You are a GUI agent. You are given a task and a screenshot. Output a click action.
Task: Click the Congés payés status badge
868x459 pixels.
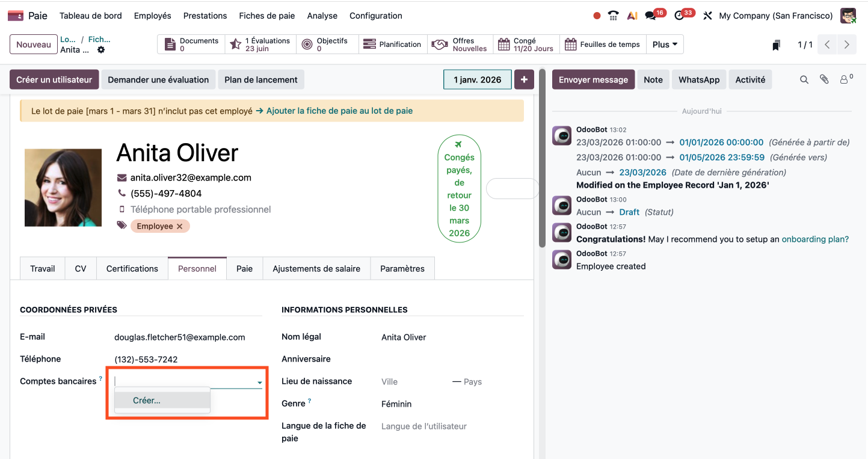point(459,189)
